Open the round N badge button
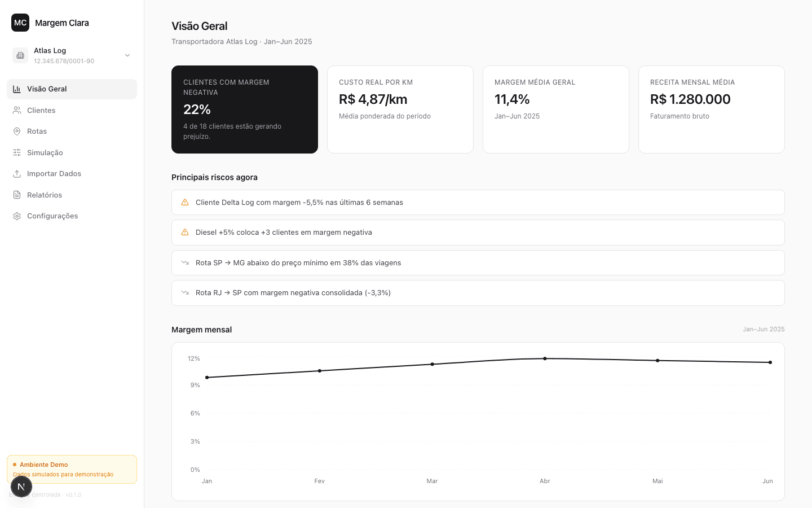Image resolution: width=812 pixels, height=508 pixels. pos(21,487)
